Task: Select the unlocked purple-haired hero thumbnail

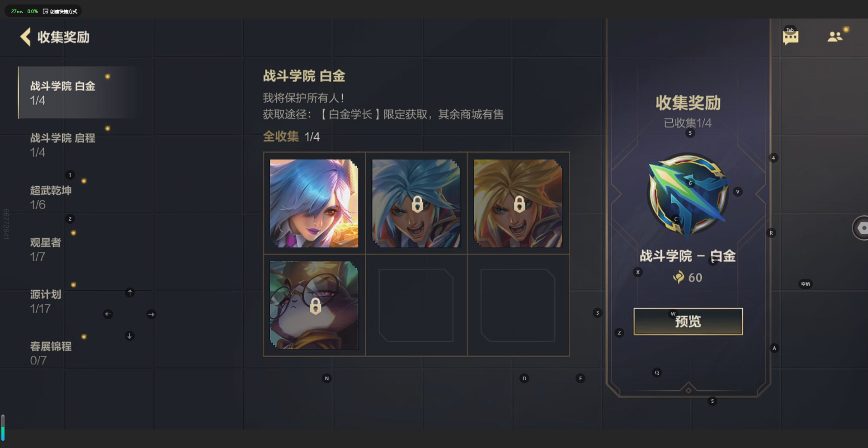Action: click(x=314, y=203)
